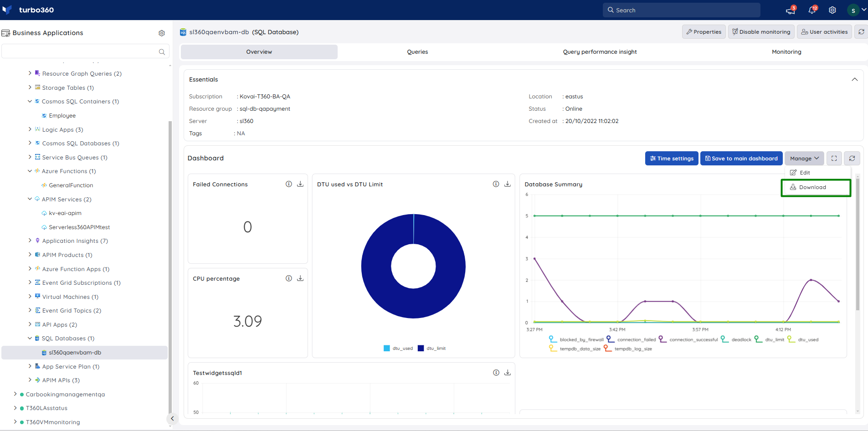Open Business Applications settings gear
The height and width of the screenshot is (431, 868).
coord(161,33)
